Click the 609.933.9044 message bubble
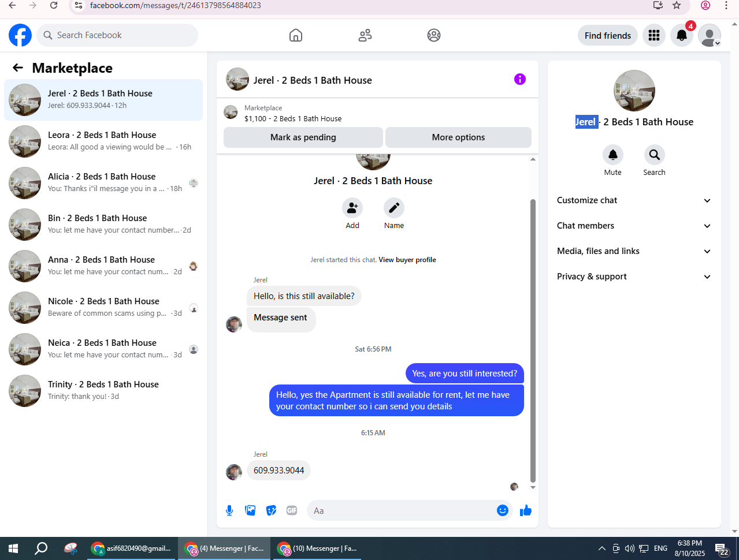Screen dimensions: 739x560 point(278,471)
